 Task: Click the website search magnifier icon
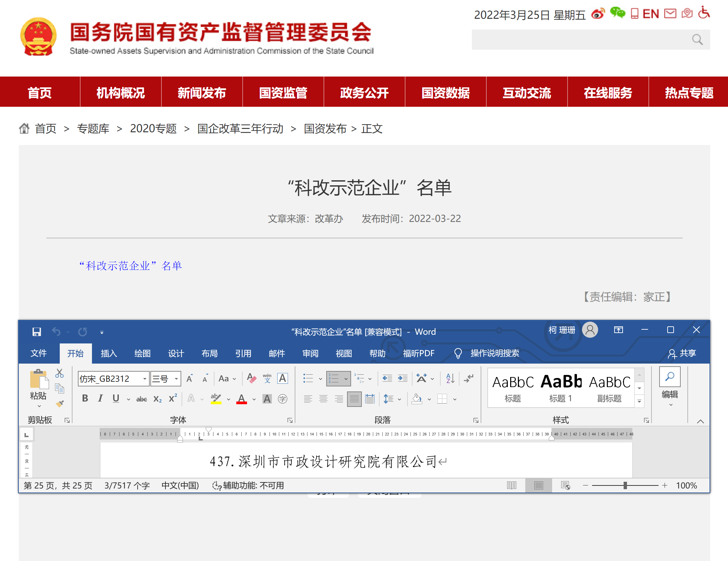pyautogui.click(x=697, y=40)
